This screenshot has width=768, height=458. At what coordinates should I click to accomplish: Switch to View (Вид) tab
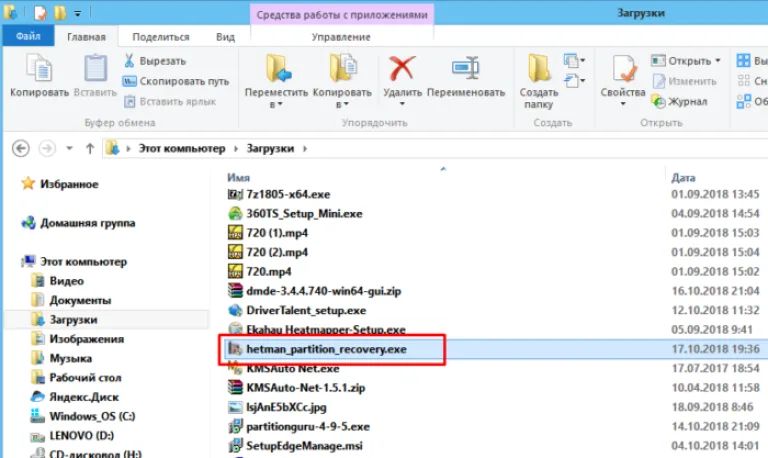click(x=225, y=37)
